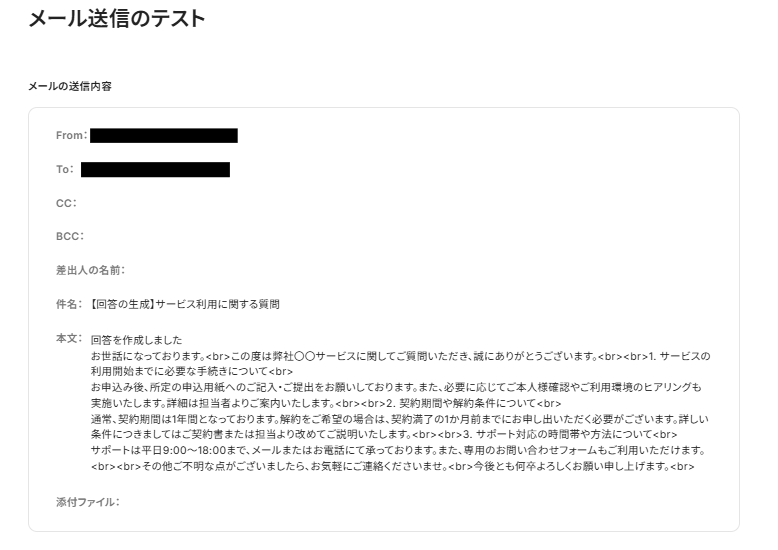Image resolution: width=778 pixels, height=550 pixels.
Task: Select the redacted To address block
Action: 155,169
